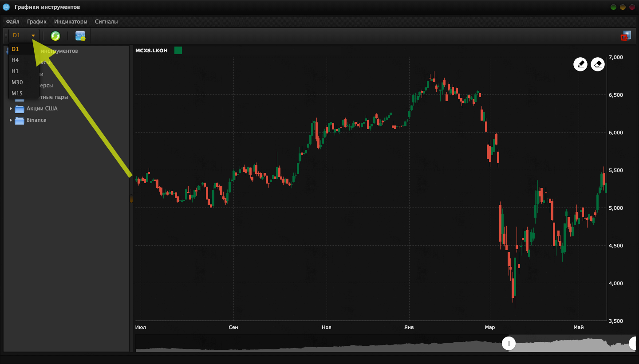Screen dimensions: 639x364
Task: Choose M15 in the timeframe list
Action: [24, 94]
